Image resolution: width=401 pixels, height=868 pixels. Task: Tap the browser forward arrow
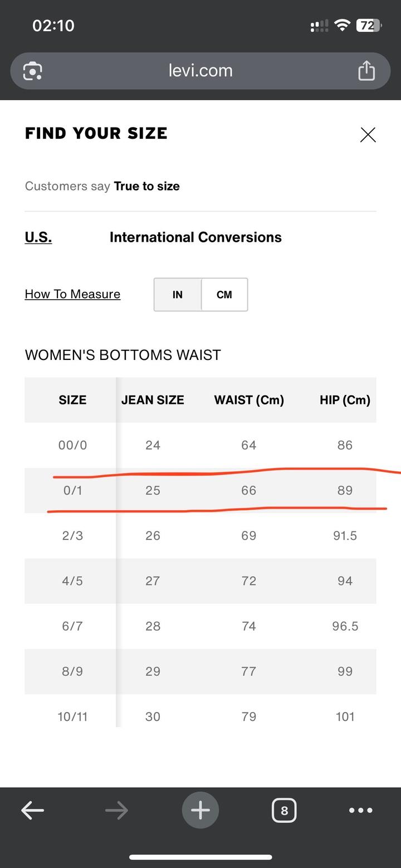(116, 810)
